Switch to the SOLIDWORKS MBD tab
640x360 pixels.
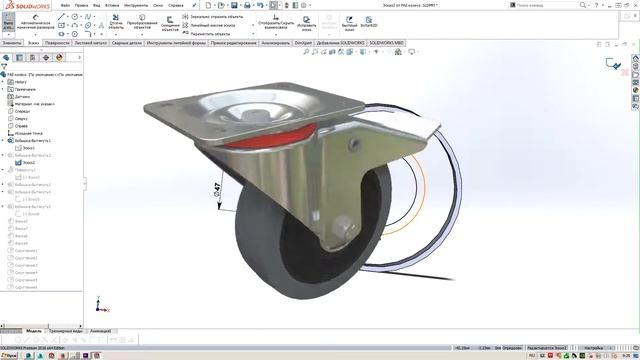[387, 43]
